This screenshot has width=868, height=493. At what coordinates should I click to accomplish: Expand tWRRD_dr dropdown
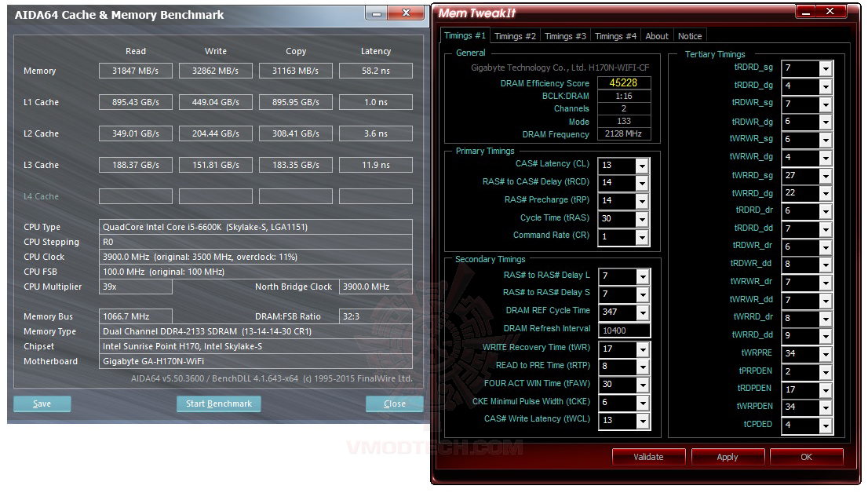(826, 319)
